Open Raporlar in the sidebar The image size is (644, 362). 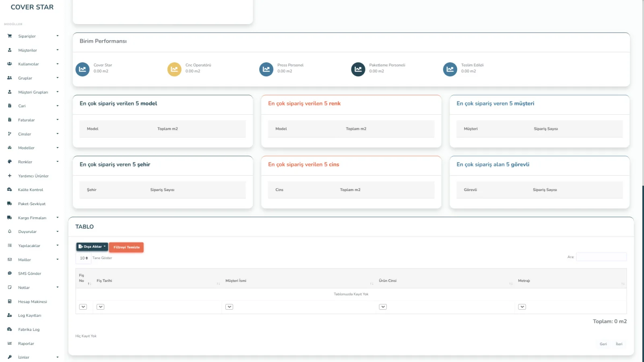click(x=26, y=343)
